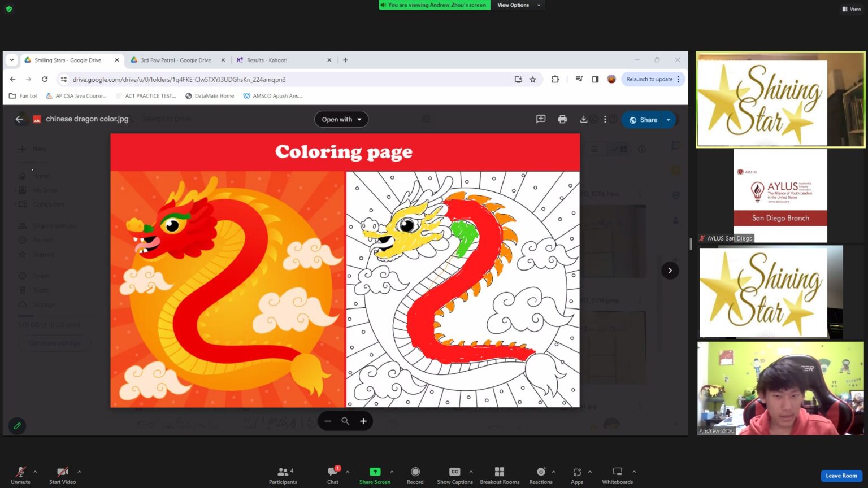Screen dimensions: 868x488
Task: Switch to Smiling Stars Google Drive tab
Action: [68, 60]
